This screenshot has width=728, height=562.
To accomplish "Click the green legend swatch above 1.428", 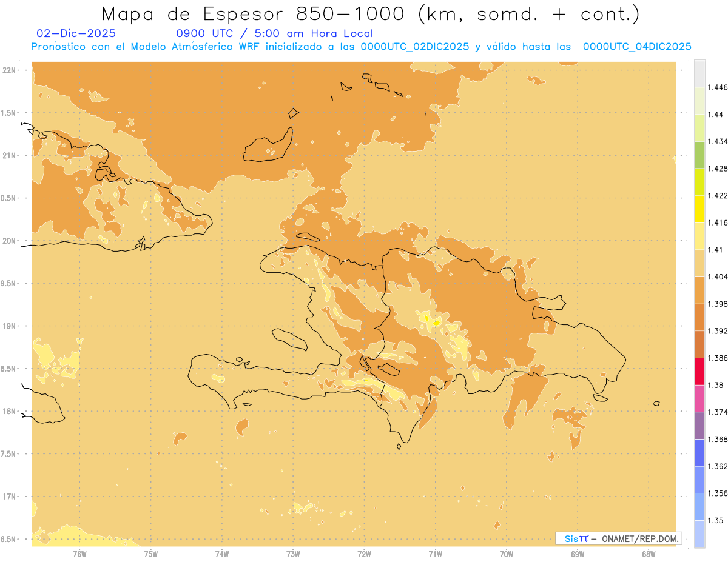I will pos(699,155).
